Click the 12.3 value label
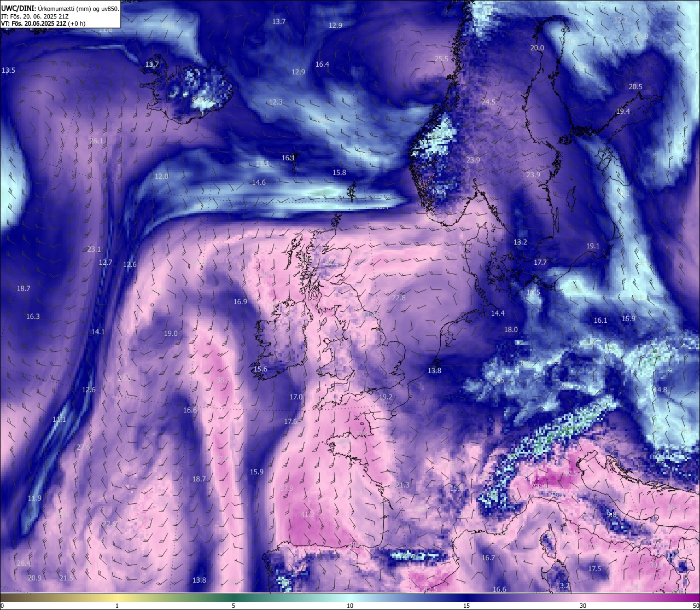700x610 pixels. (276, 102)
